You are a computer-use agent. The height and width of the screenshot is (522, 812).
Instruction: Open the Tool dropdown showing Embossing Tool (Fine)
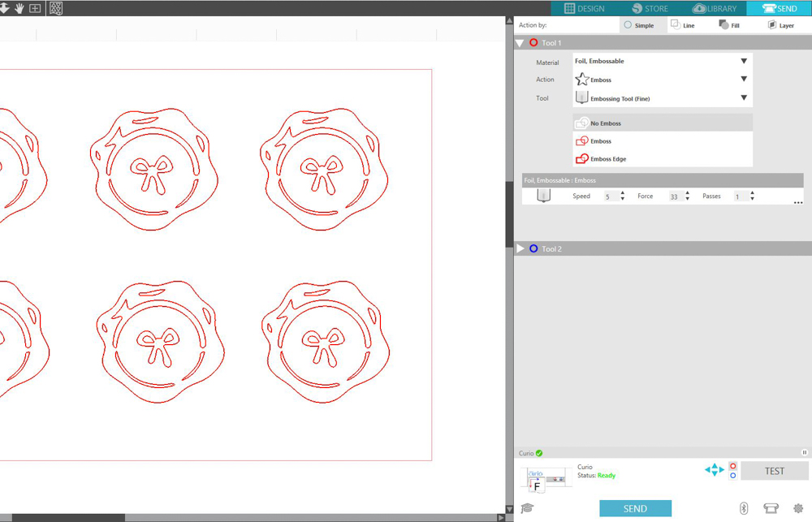point(662,98)
